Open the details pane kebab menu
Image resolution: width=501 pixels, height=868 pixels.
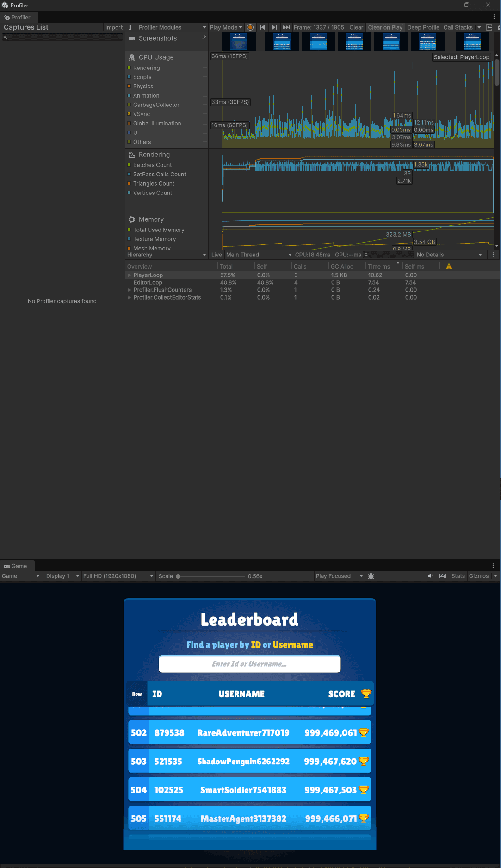[493, 255]
